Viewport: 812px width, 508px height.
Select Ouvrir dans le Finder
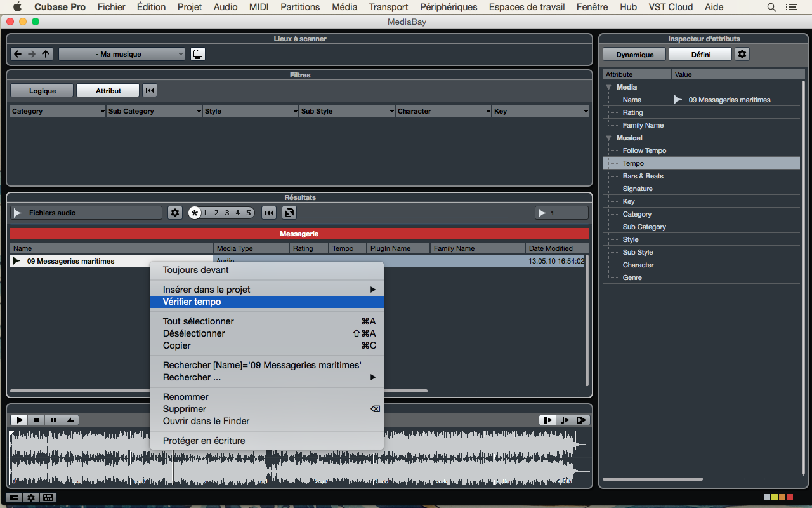[266, 421]
